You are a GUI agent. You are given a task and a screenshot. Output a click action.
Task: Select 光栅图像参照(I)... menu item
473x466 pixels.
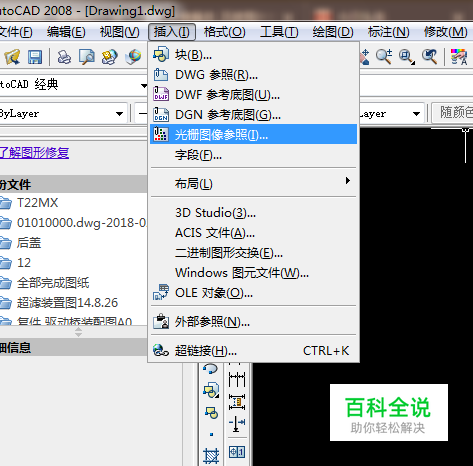click(253, 134)
